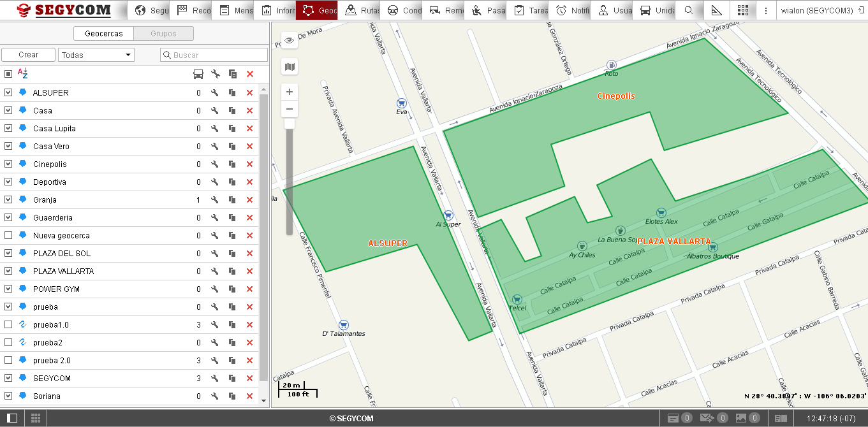Toggle the select-all checkbox in list header
Viewport: 868px width, 427px height.
click(8, 74)
